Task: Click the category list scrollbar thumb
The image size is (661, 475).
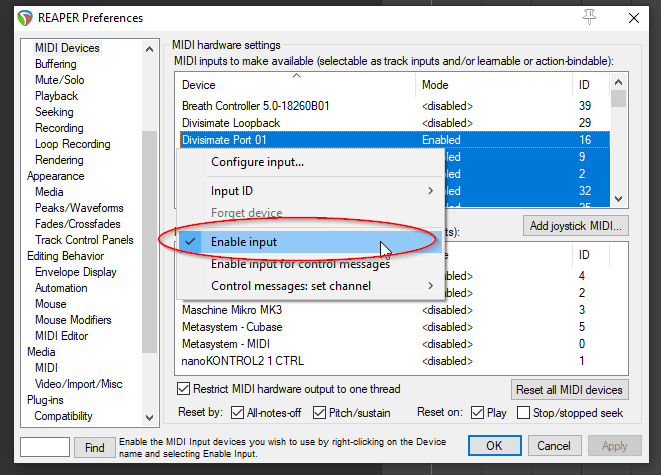Action: (x=149, y=242)
